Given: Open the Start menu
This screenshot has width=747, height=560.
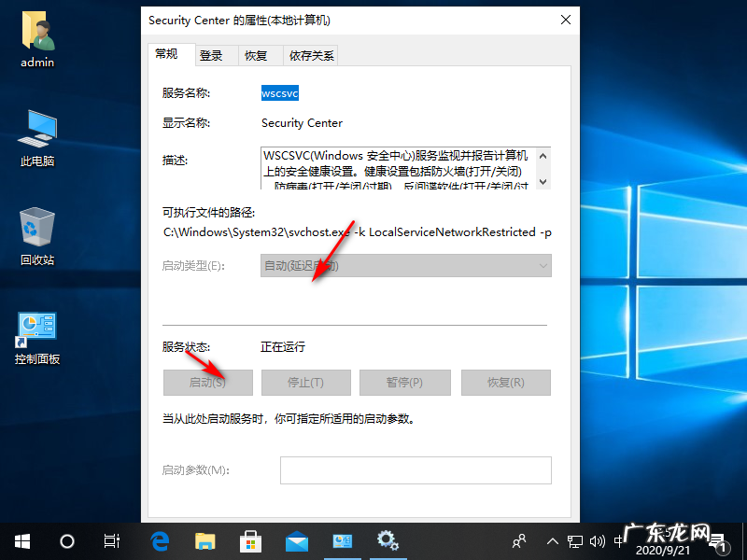Looking at the screenshot, I should click(x=21, y=541).
